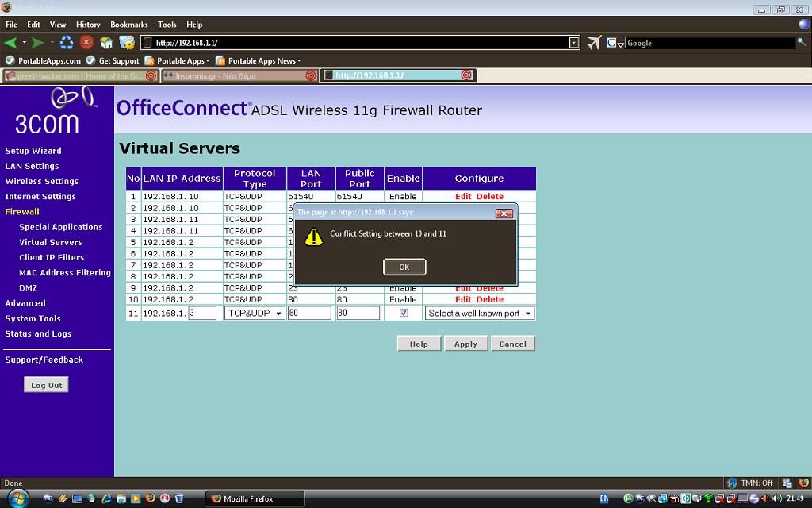Image resolution: width=812 pixels, height=508 pixels.
Task: Expand the 'Select a well known port' dropdown
Action: click(480, 314)
